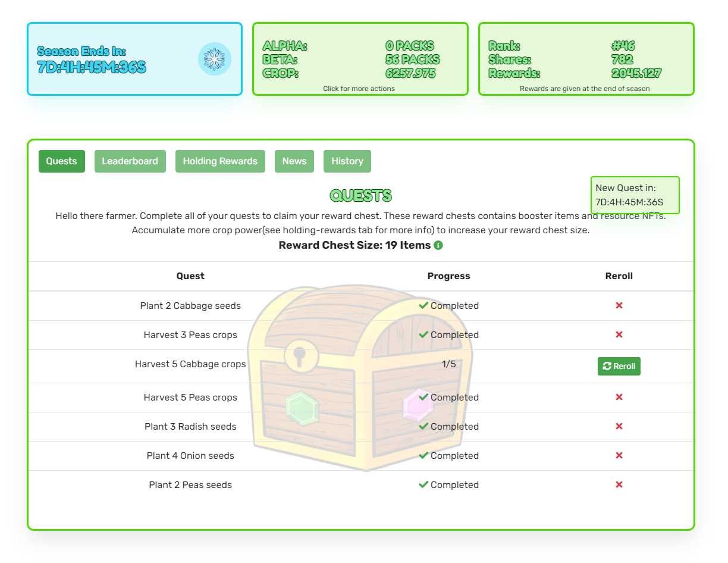The image size is (728, 563).
Task: Click the snowflake season icon
Action: tap(214, 59)
